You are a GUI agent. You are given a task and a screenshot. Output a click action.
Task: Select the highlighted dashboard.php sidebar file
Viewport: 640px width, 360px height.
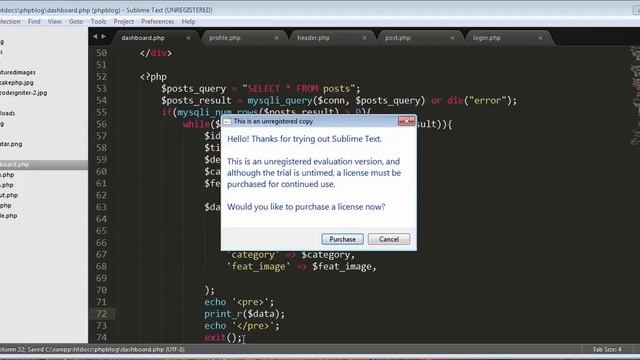(44, 164)
